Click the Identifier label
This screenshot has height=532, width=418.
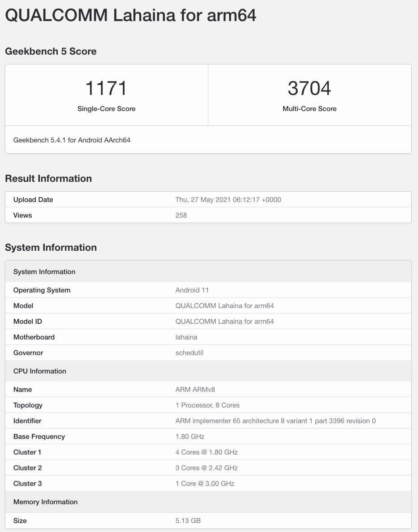point(27,420)
